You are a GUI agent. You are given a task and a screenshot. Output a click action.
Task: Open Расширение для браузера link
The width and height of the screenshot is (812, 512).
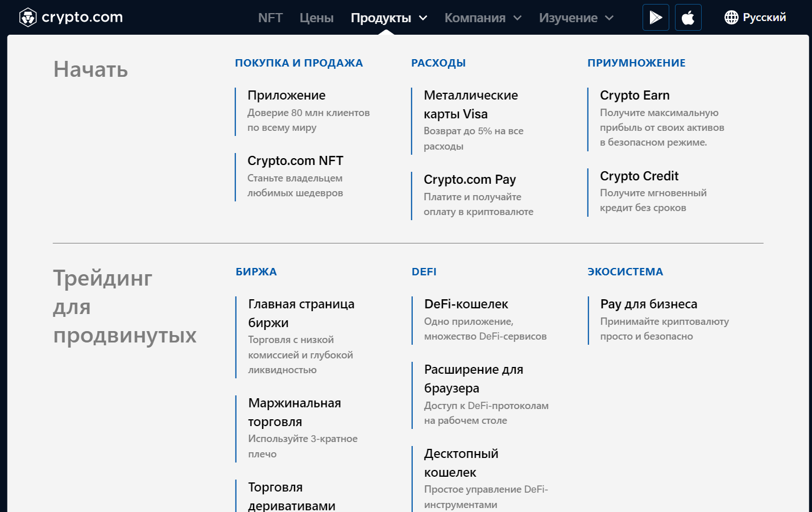click(474, 378)
